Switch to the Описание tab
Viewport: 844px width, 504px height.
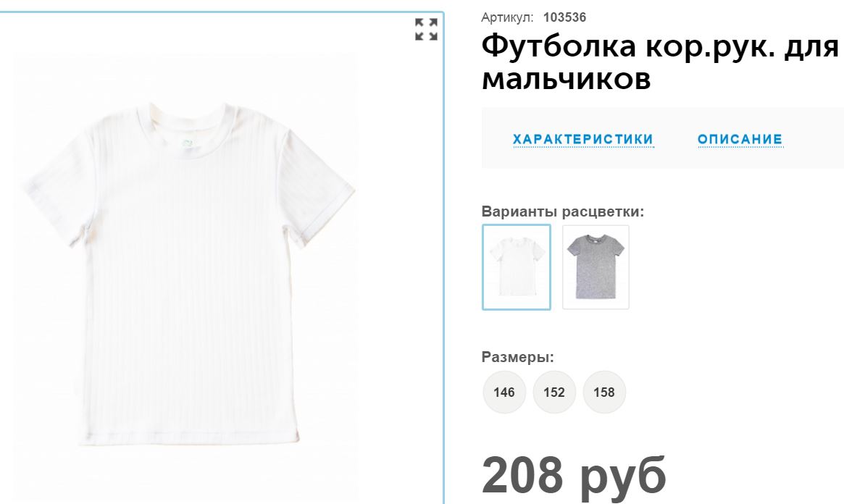(740, 139)
